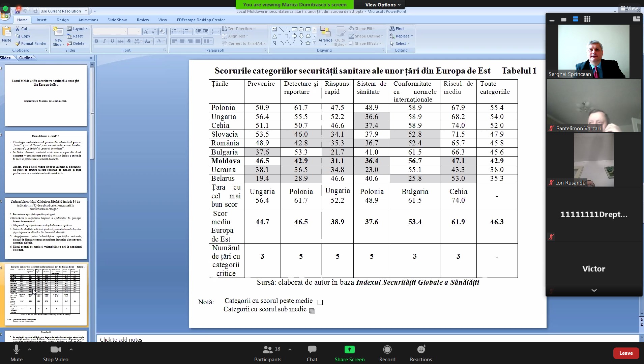
Task: Select the five-point star shape
Action: point(308,43)
